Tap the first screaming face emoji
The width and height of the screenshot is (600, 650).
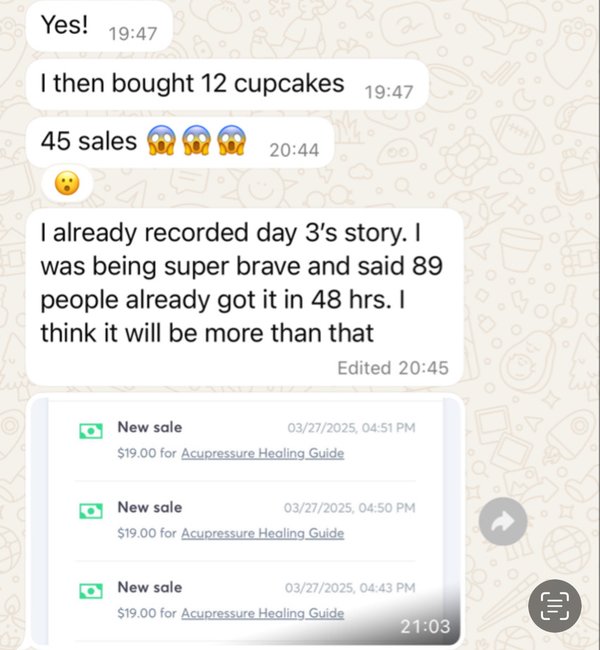coord(161,141)
